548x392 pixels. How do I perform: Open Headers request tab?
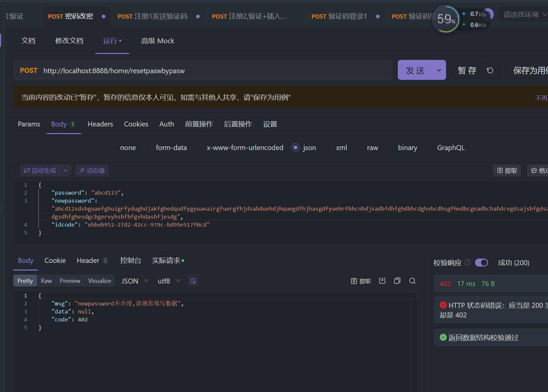click(100, 124)
